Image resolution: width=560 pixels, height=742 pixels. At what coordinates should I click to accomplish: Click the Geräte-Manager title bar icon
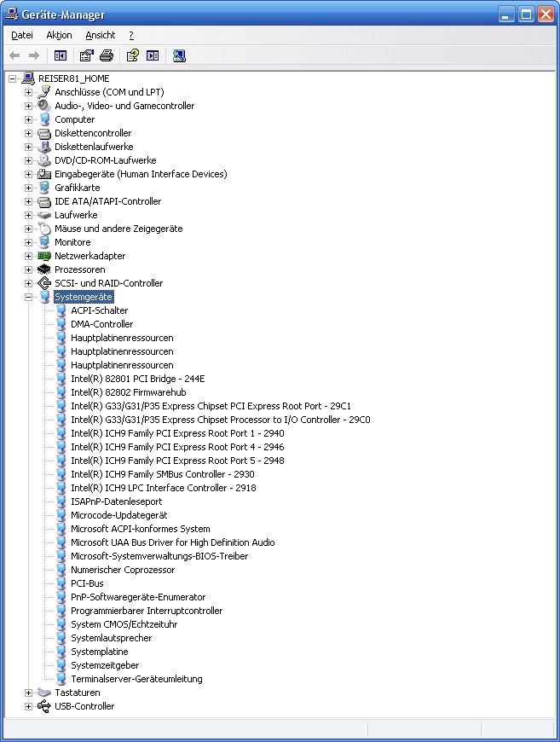[12, 14]
